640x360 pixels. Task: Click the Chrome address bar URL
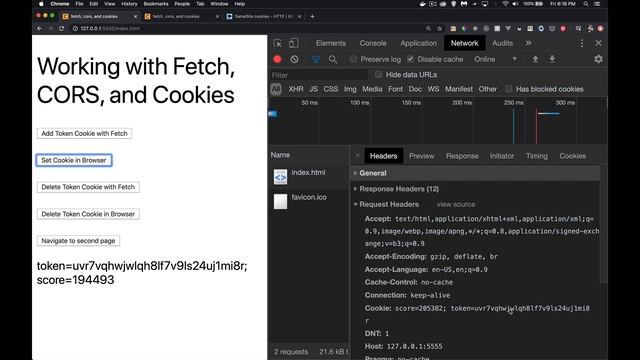[110, 28]
